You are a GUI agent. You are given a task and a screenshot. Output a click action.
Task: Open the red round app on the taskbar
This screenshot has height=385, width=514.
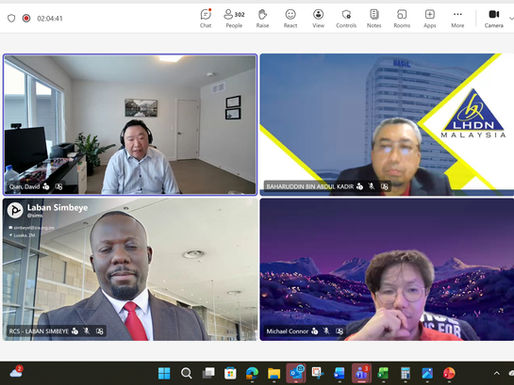coord(449,373)
